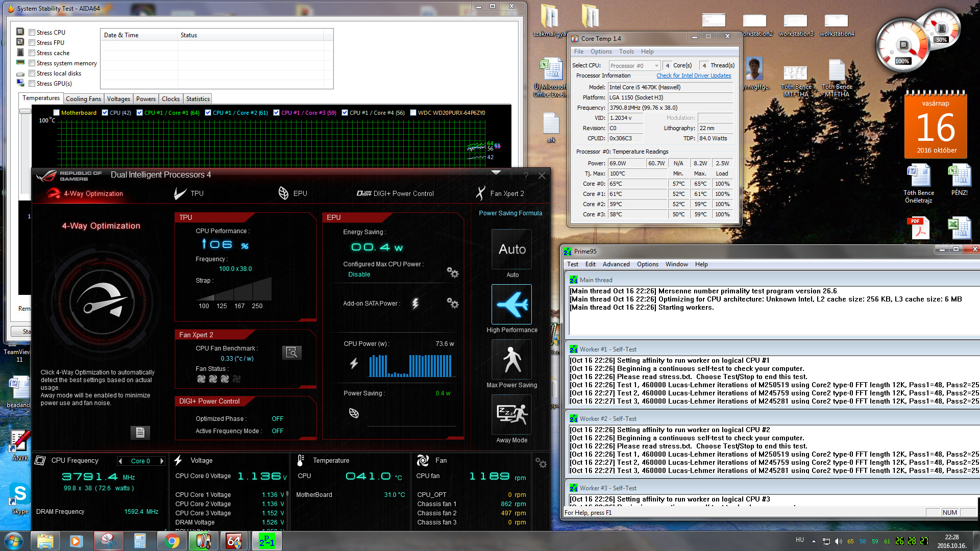Screen dimensions: 980x551
Task: Toggle Add-on SATA Power lightning icon
Action: pos(415,304)
